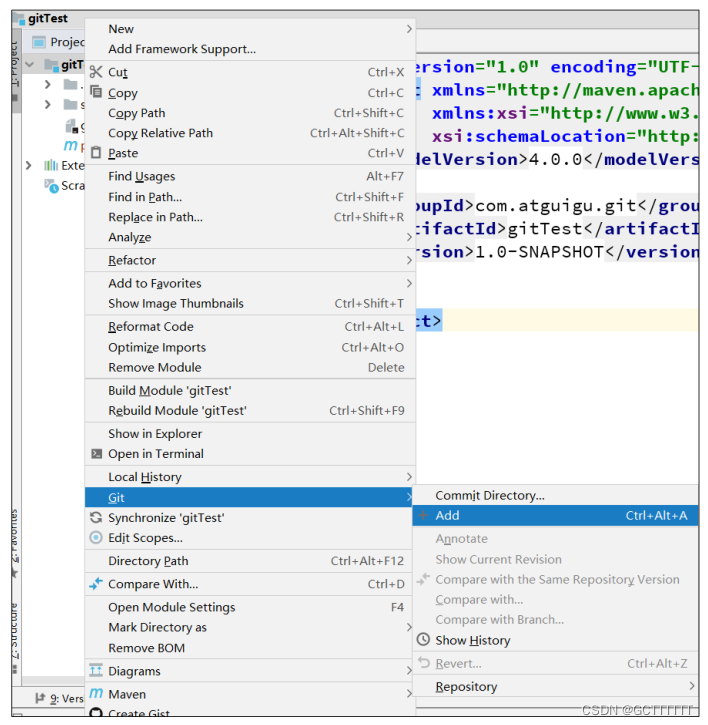
Task: Click the Maven pom 'm' file icon
Action: [x=70, y=145]
